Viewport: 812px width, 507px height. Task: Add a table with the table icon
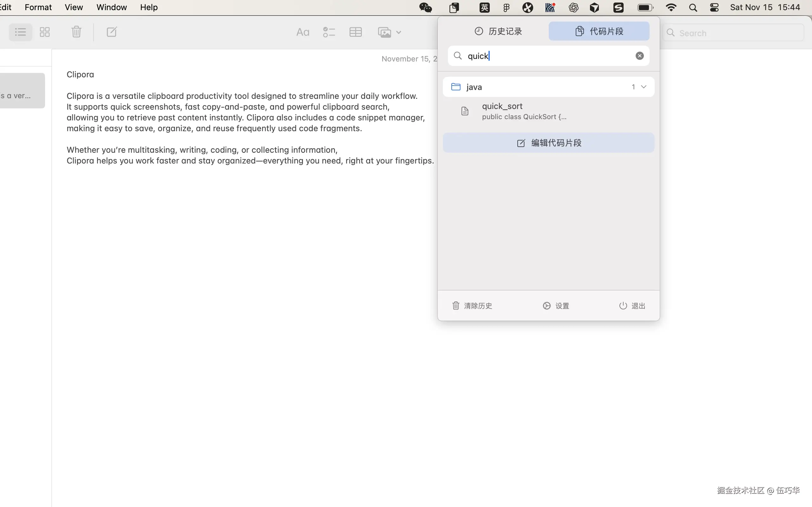tap(355, 32)
